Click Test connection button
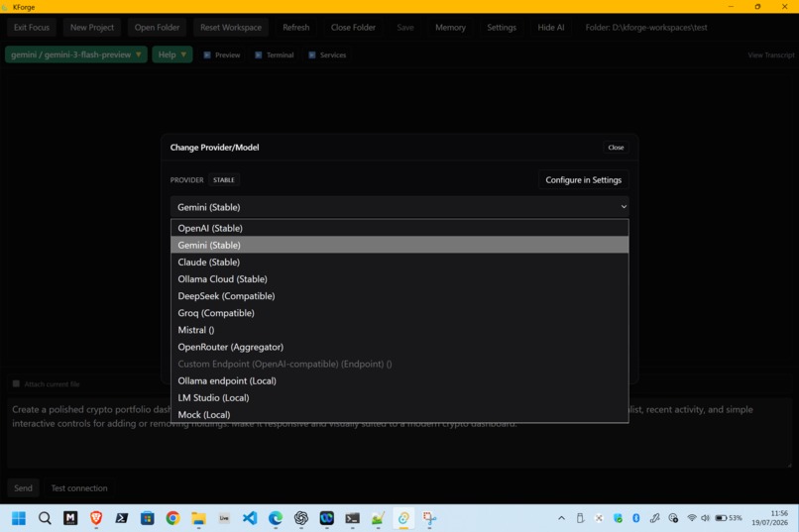This screenshot has height=532, width=799. tap(79, 487)
